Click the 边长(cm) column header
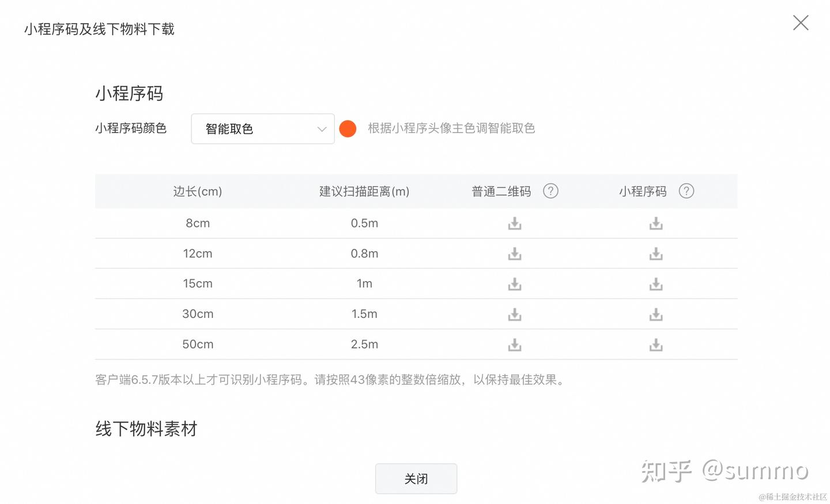The image size is (830, 504). pos(198,191)
